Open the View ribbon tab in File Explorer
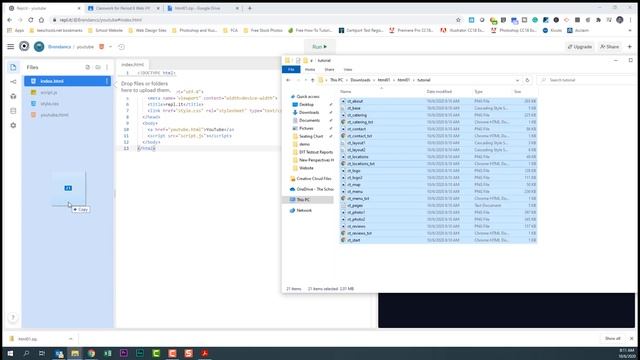Image resolution: width=640 pixels, height=360 pixels. click(x=348, y=70)
